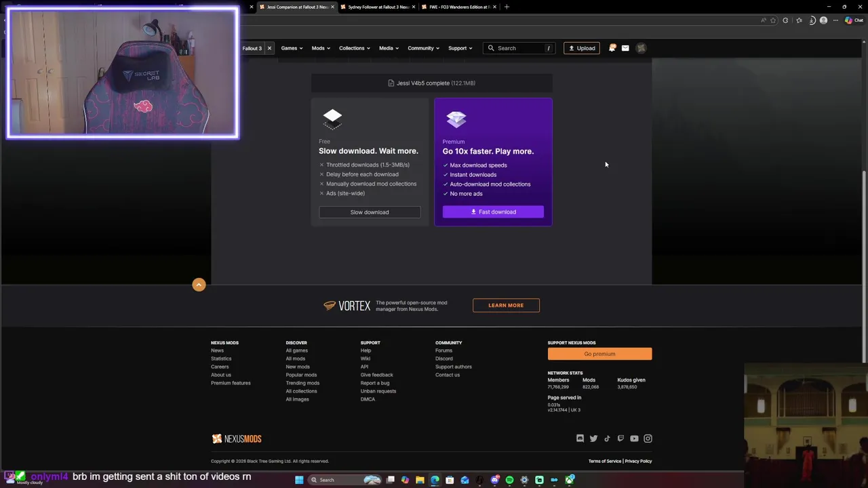The image size is (868, 488).
Task: Click Fast download button
Action: [x=493, y=212]
